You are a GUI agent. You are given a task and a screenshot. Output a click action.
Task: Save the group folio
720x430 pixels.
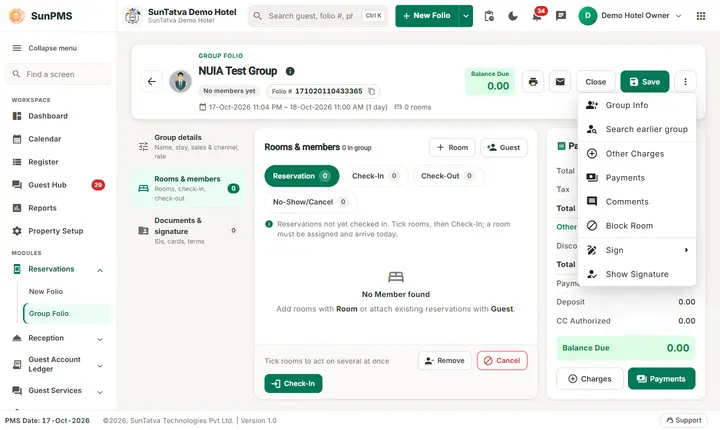[645, 82]
